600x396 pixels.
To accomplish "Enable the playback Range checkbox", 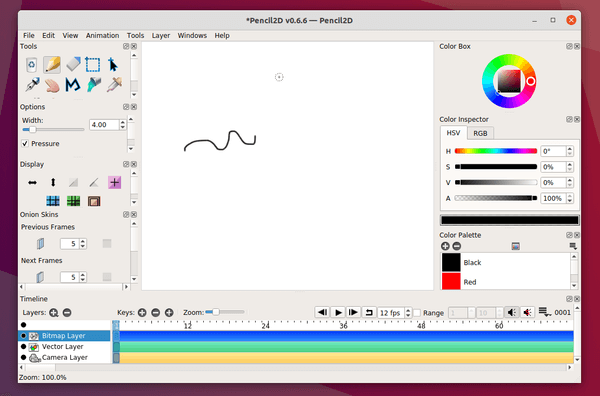I will pyautogui.click(x=417, y=313).
